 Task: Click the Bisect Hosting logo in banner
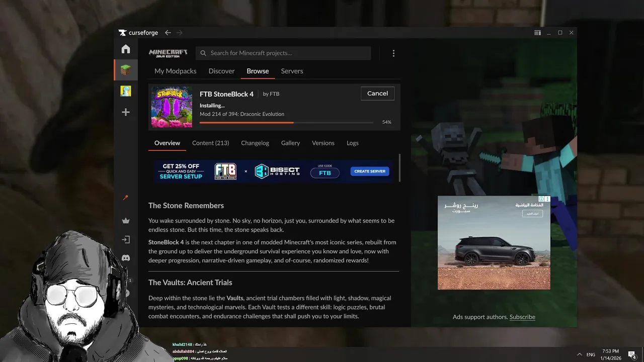tap(277, 171)
